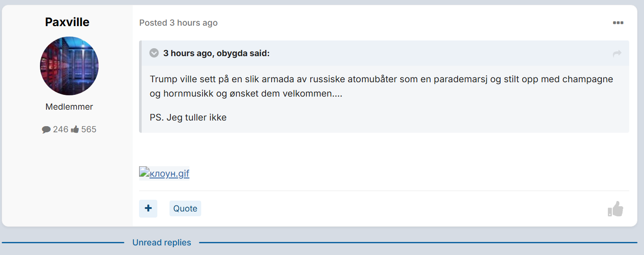
Task: Open Paxville's profile via username
Action: click(x=67, y=22)
